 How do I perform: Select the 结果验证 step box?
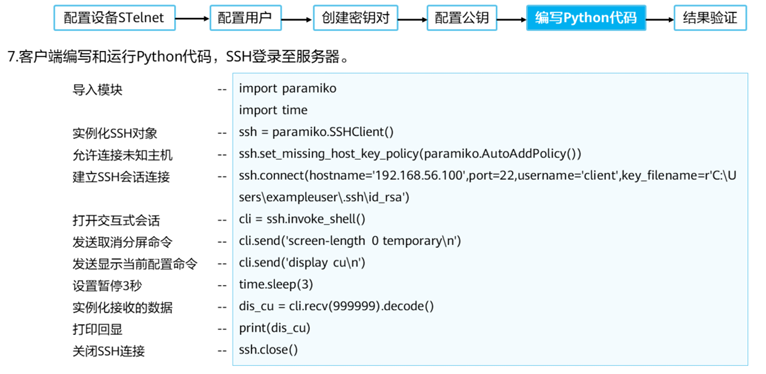pos(711,19)
